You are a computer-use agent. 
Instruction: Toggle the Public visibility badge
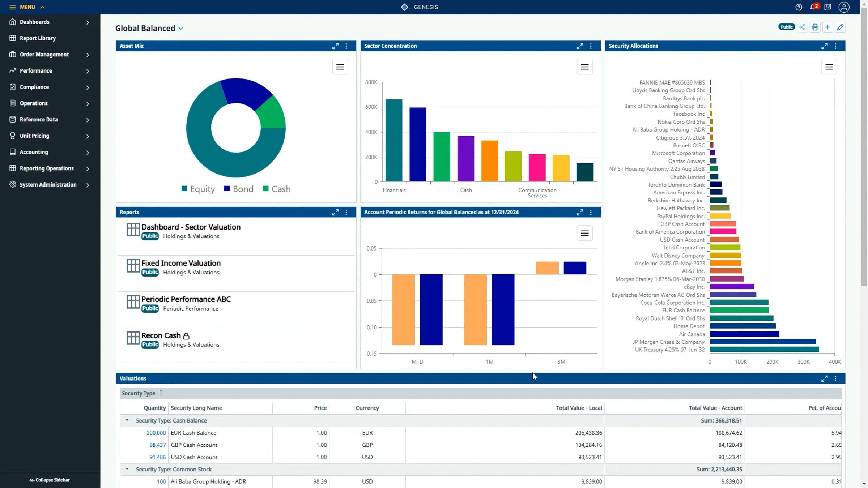(x=786, y=27)
